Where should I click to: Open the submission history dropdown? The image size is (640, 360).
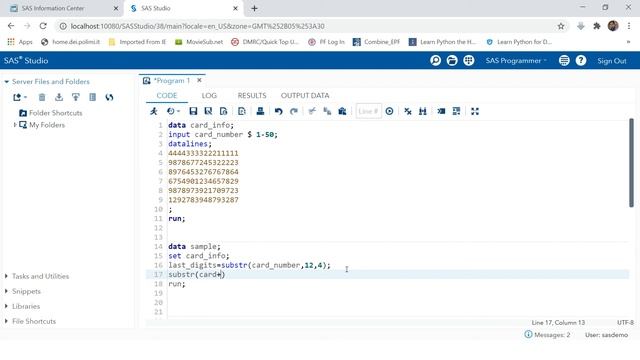click(x=173, y=111)
